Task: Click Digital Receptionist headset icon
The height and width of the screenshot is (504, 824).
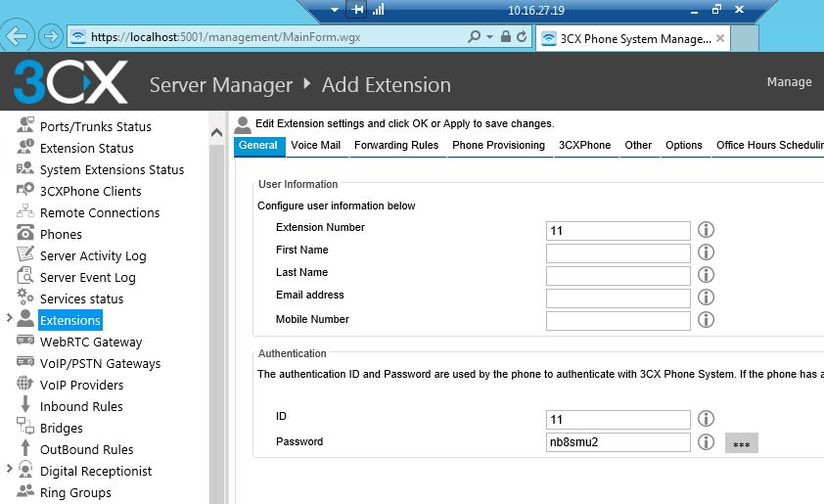Action: [25, 469]
